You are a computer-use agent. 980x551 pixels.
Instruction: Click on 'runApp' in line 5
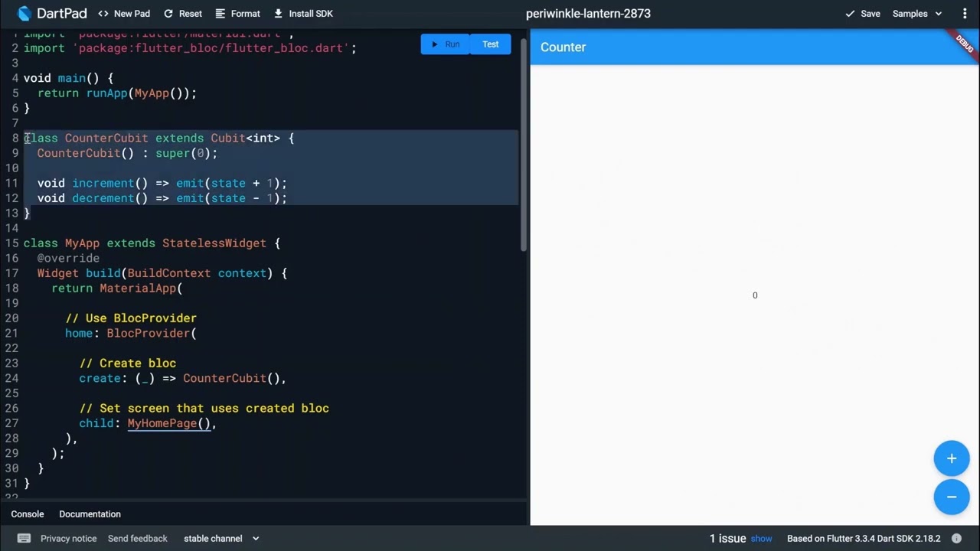point(106,93)
